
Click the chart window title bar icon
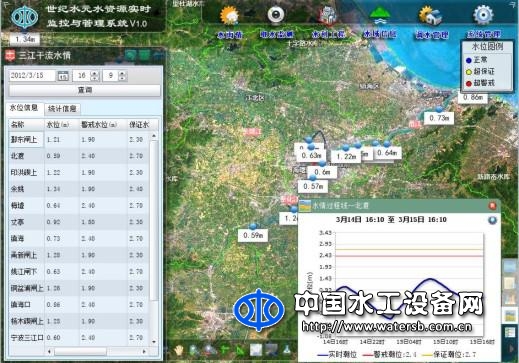coord(305,206)
